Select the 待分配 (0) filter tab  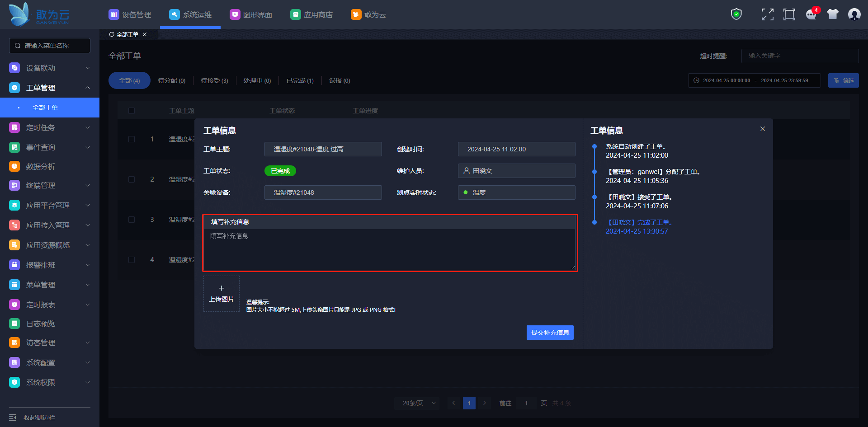tap(171, 80)
